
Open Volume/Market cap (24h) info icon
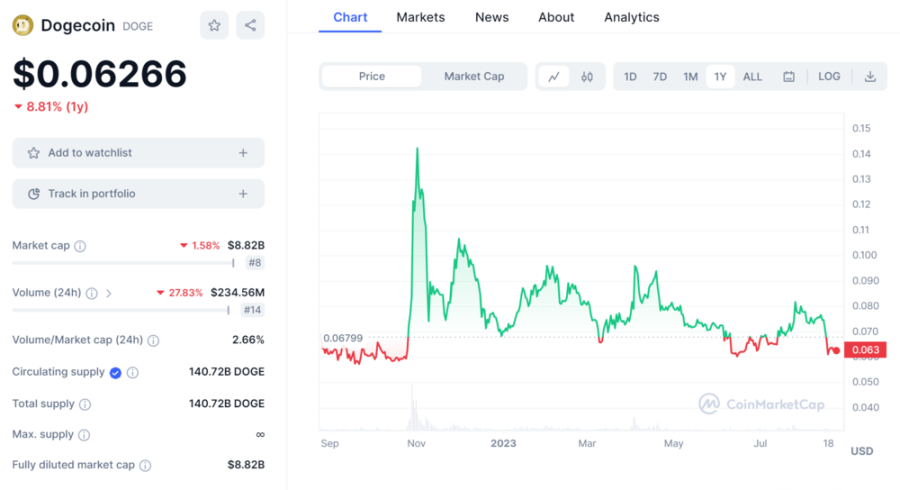[153, 341]
